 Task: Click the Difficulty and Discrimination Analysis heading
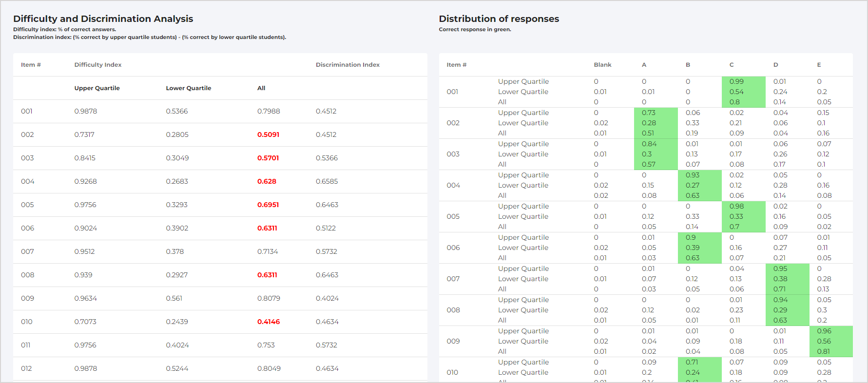103,19
